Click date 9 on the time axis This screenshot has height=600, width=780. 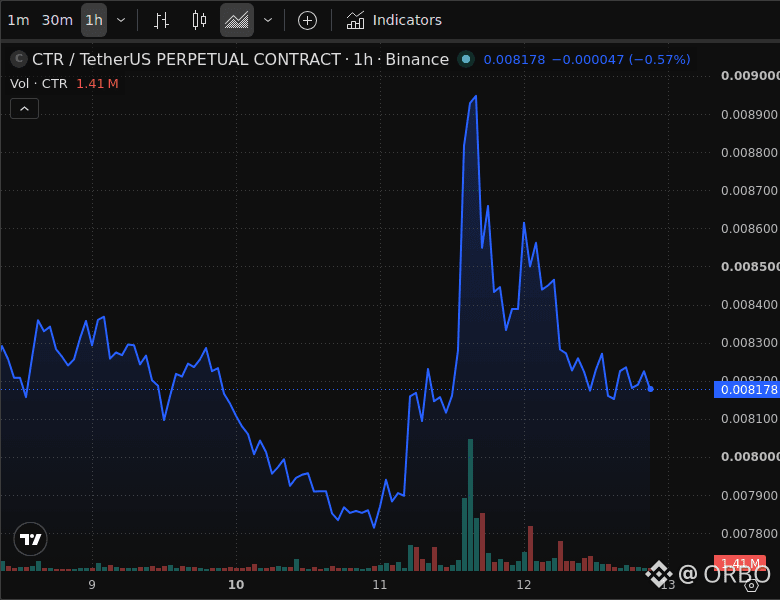[92, 585]
